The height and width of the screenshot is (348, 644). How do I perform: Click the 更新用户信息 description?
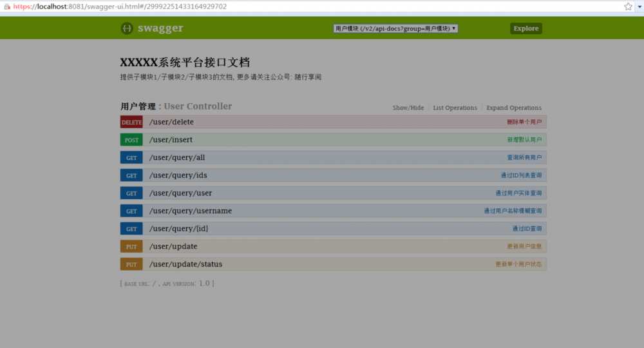tap(524, 247)
